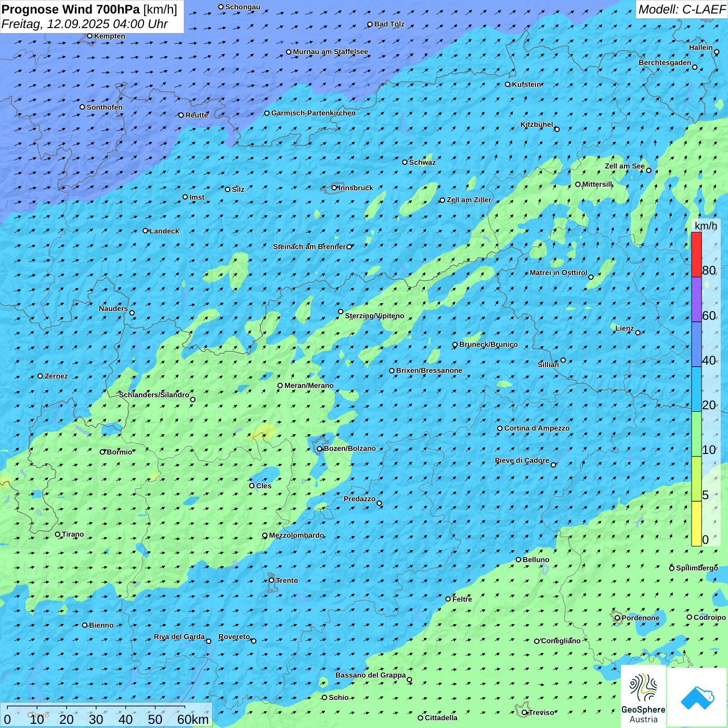Viewport: 728px width, 728px height.
Task: Click the '60km' scale bar label
Action: (193, 719)
